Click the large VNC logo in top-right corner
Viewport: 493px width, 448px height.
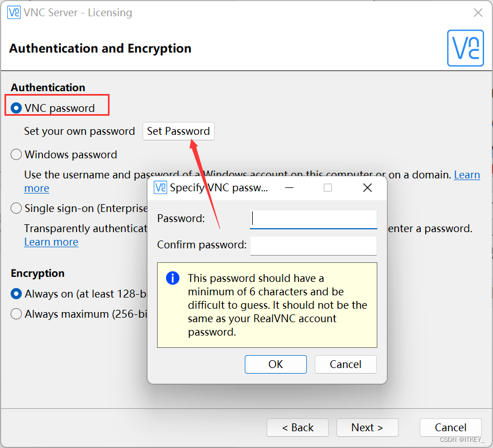(x=466, y=48)
